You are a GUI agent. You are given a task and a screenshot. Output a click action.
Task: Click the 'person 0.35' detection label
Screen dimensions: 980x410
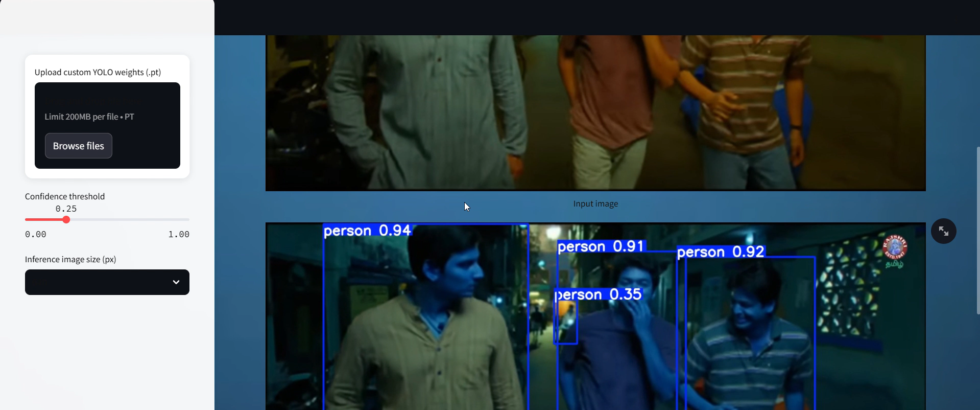coord(598,294)
